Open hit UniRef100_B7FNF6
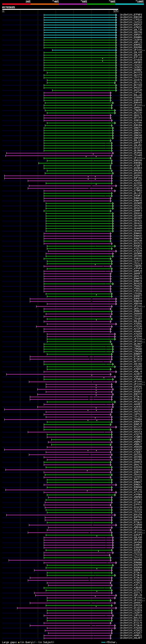 pos(131,15)
